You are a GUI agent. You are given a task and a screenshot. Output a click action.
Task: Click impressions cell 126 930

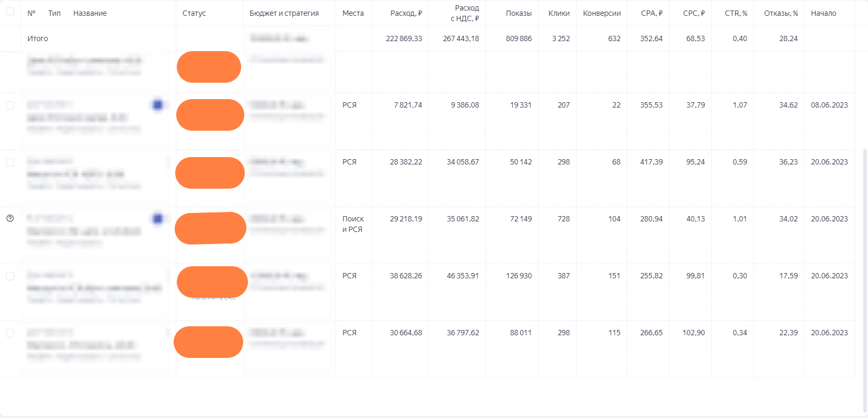(x=519, y=276)
